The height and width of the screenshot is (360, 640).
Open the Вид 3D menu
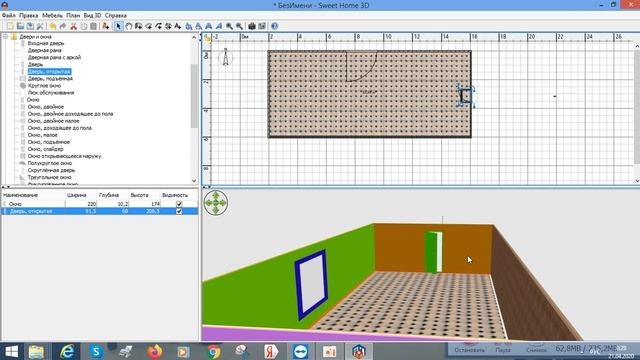pyautogui.click(x=92, y=16)
